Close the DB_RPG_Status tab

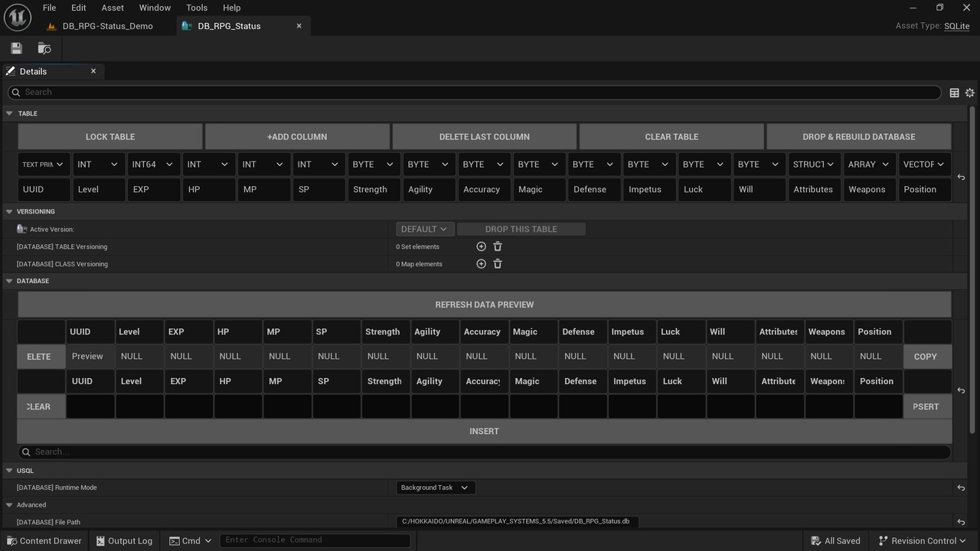tap(299, 26)
